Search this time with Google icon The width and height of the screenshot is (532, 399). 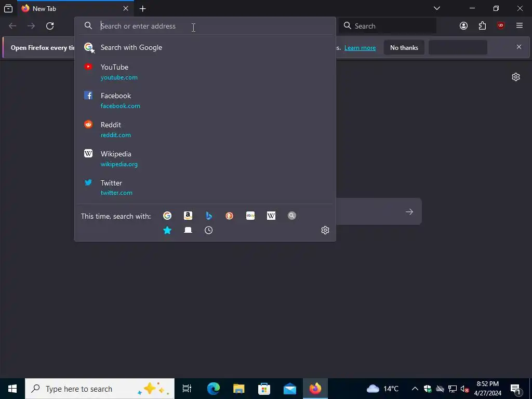pyautogui.click(x=167, y=216)
